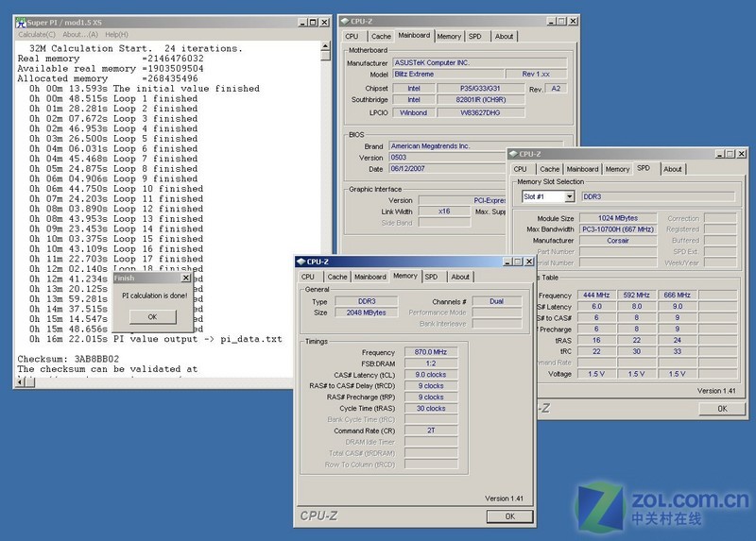756x541 pixels.
Task: Open Memory tab in SPD CPU-Z window
Action: [618, 169]
